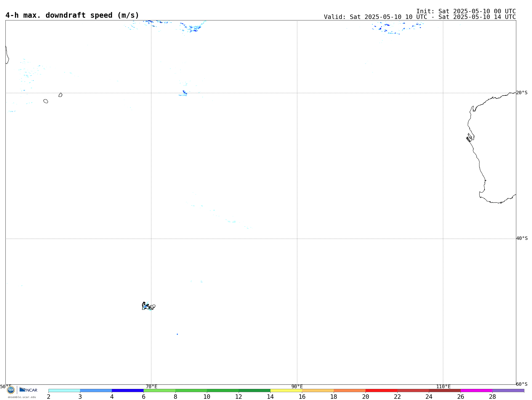Click the colorbar tick label 10
The height and width of the screenshot is (400, 532).
[x=207, y=397]
